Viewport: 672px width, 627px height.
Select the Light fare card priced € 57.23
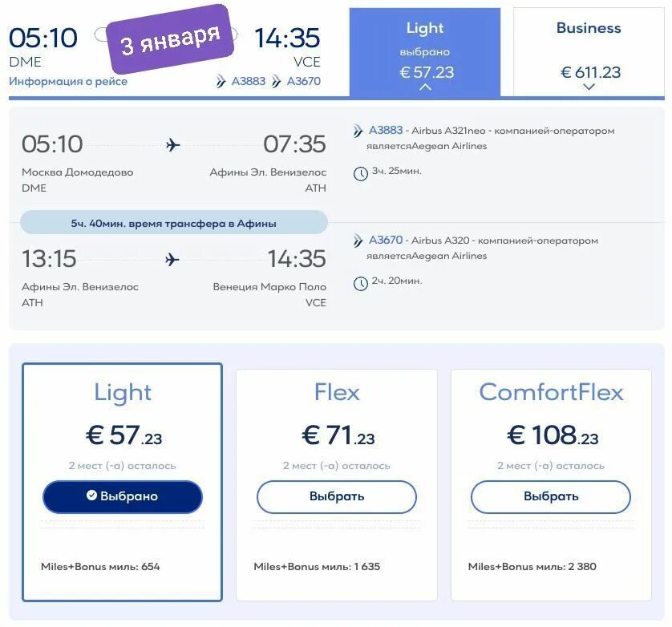122,482
